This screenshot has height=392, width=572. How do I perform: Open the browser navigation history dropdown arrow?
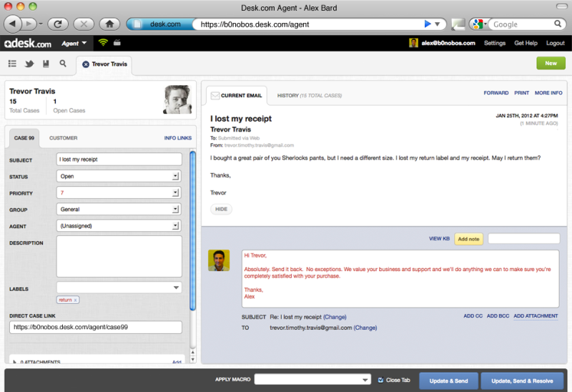point(41,24)
